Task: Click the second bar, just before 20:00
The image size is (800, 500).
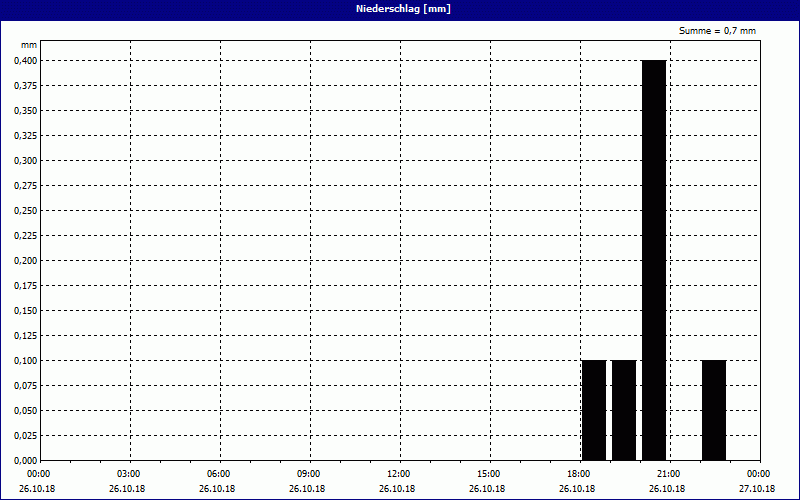Action: pos(624,410)
